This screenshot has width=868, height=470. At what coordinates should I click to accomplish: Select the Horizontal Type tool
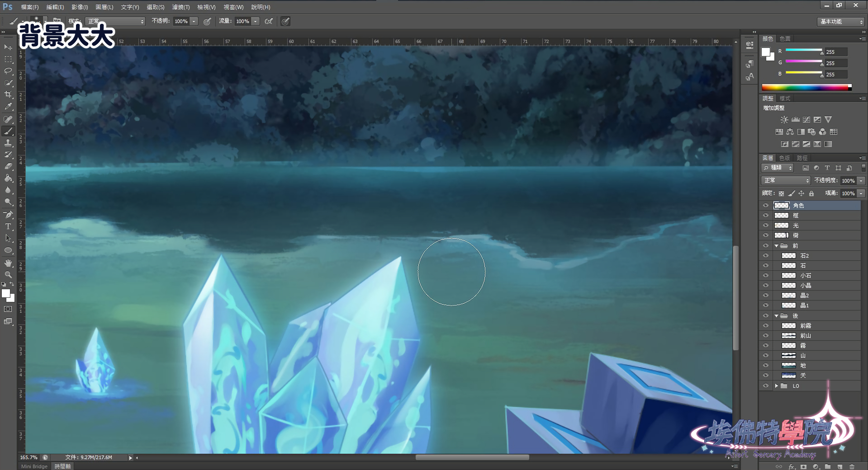pos(8,226)
